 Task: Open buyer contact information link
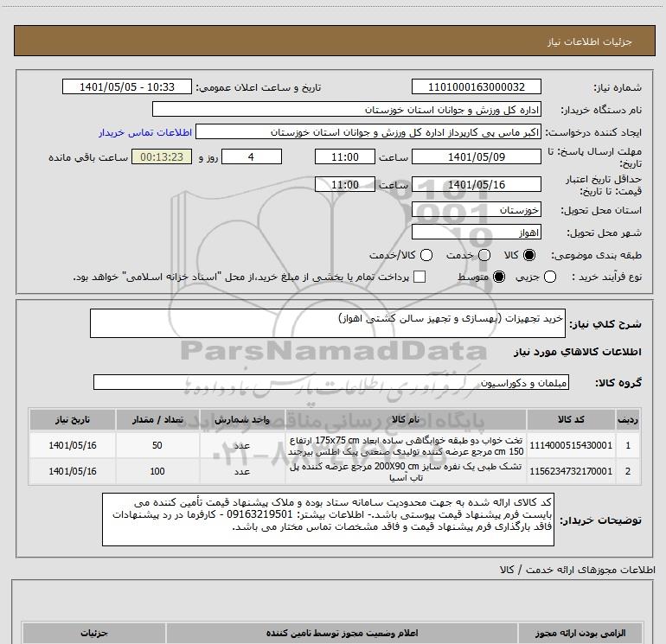(145, 132)
